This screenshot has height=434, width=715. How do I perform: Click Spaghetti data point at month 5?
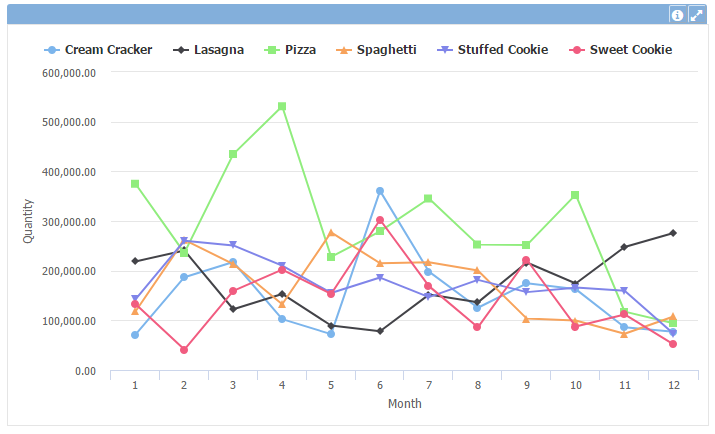[331, 233]
